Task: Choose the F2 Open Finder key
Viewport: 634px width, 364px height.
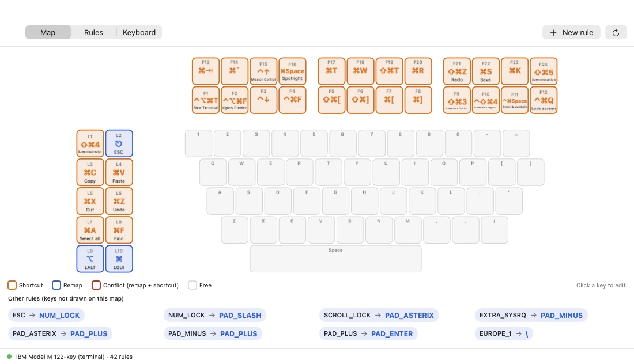Action: pos(235,100)
